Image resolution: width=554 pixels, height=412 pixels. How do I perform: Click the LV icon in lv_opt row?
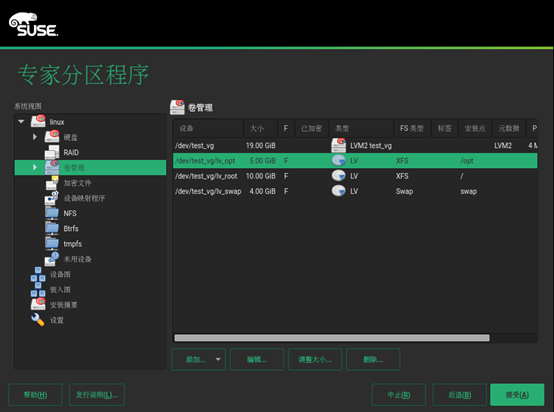pyautogui.click(x=338, y=160)
